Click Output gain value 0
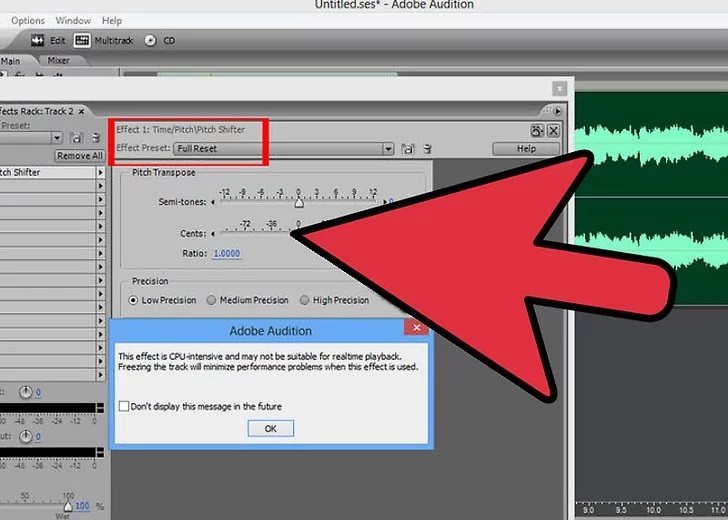The height and width of the screenshot is (520, 728). (38, 437)
